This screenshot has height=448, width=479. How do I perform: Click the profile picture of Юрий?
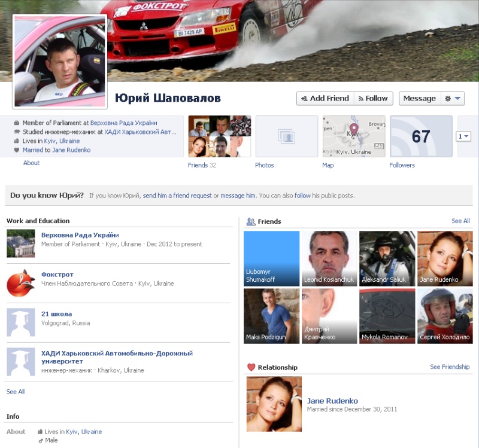[x=60, y=62]
